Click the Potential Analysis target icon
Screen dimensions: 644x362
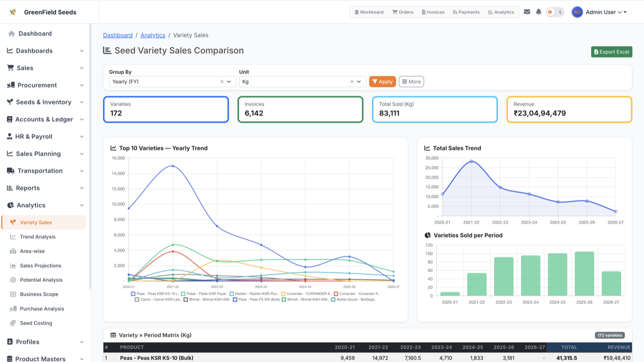(13, 280)
